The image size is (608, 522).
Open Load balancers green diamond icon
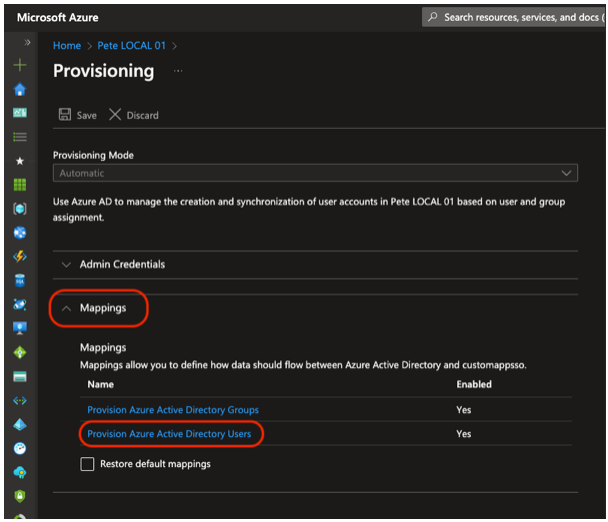pos(20,353)
